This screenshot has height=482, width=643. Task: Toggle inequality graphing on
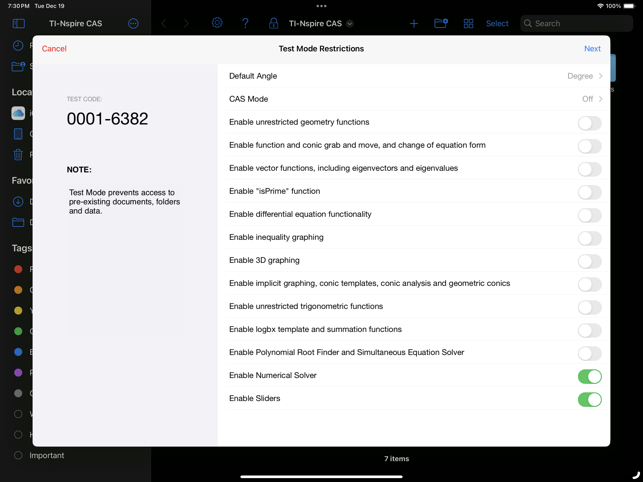pyautogui.click(x=590, y=238)
